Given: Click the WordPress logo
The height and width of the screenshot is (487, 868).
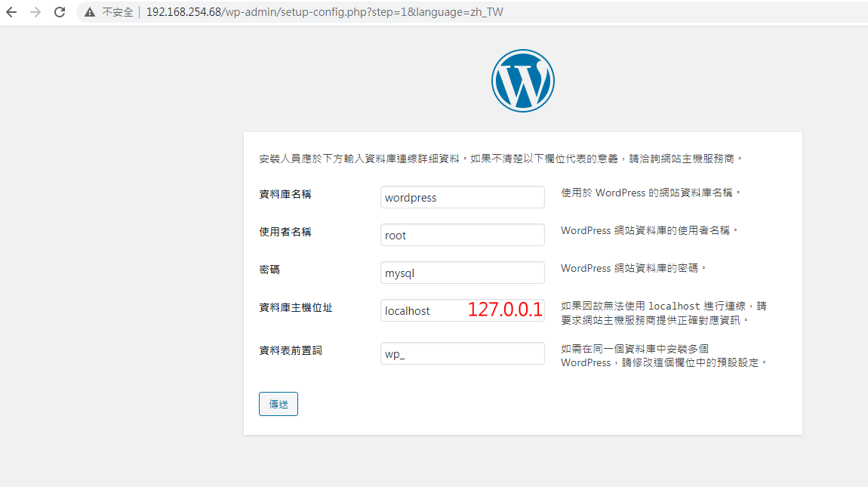Looking at the screenshot, I should pyautogui.click(x=522, y=81).
